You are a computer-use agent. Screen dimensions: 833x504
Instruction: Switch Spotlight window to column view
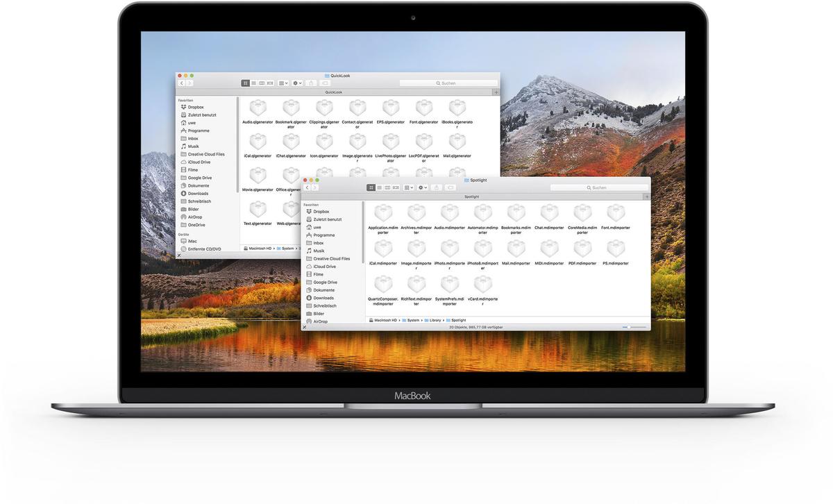tap(388, 187)
